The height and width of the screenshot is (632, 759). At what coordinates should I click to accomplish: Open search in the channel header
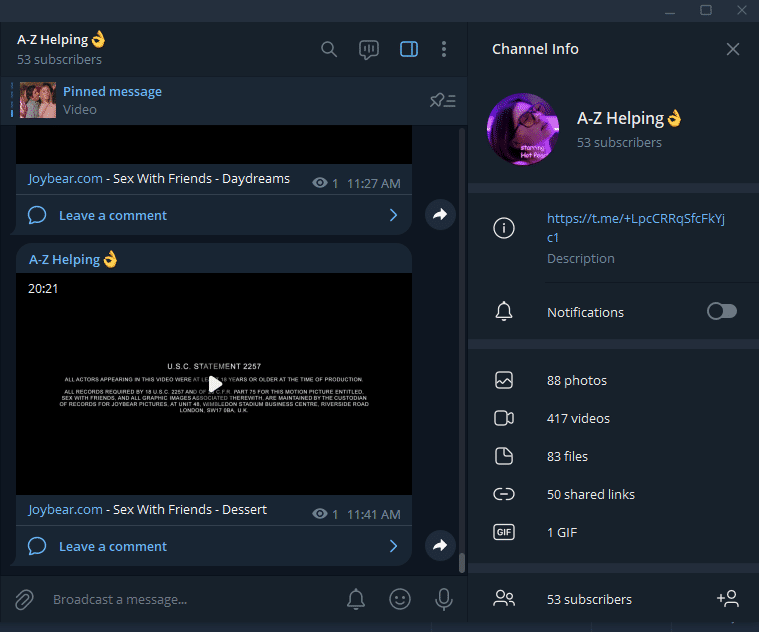point(329,49)
